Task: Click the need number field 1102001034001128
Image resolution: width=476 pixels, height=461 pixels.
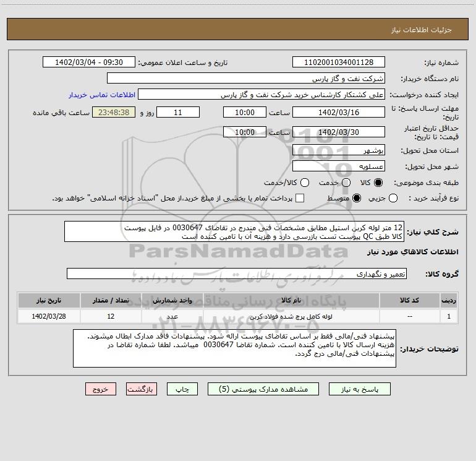Action: (x=339, y=62)
